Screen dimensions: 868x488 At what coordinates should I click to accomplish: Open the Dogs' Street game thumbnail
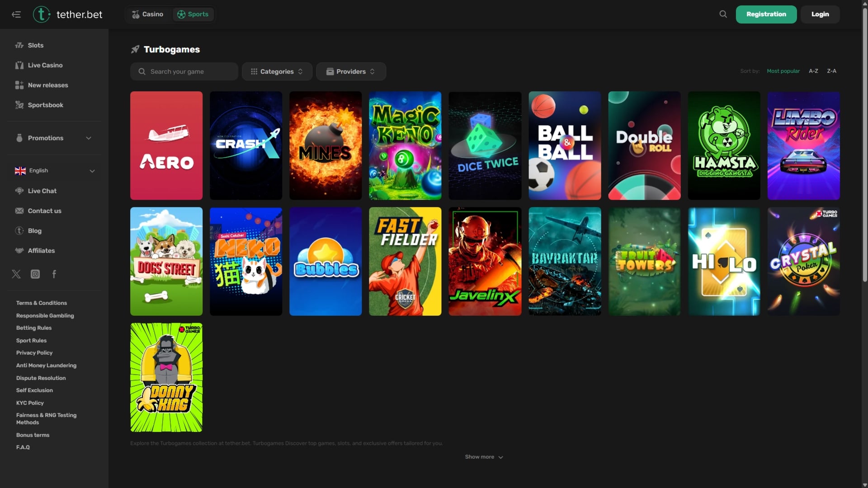point(166,261)
